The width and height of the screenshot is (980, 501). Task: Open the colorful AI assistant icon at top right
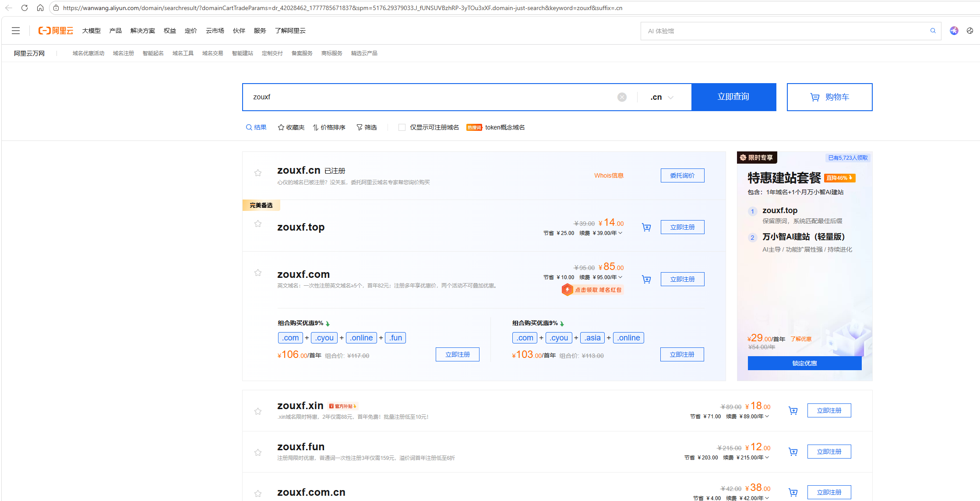(954, 31)
